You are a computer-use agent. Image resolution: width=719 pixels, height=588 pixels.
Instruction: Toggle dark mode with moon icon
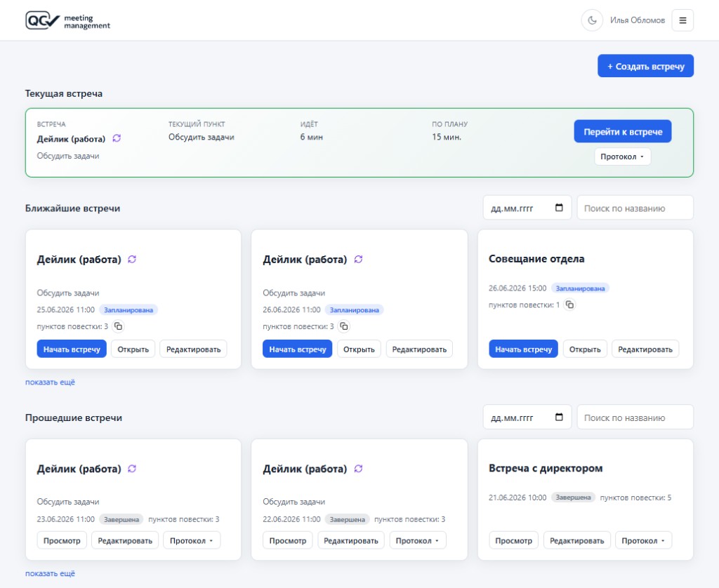[x=592, y=20]
